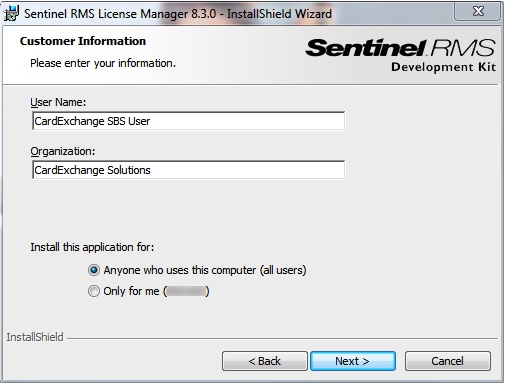Click the "Organization:" label
This screenshot has width=505, height=383.
coord(63,151)
